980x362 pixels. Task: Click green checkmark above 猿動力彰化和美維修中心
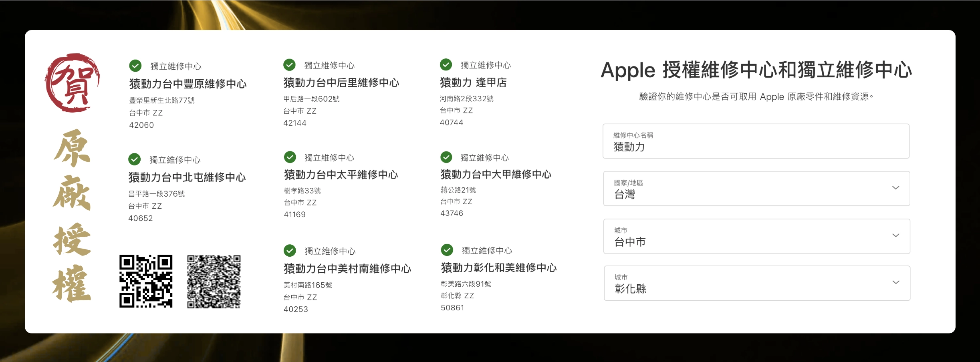point(447,250)
